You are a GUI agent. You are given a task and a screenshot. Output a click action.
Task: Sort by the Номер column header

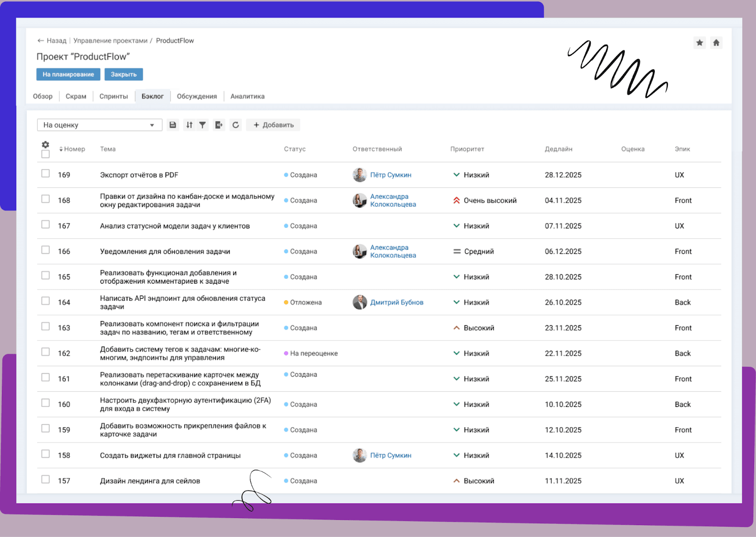pyautogui.click(x=72, y=149)
